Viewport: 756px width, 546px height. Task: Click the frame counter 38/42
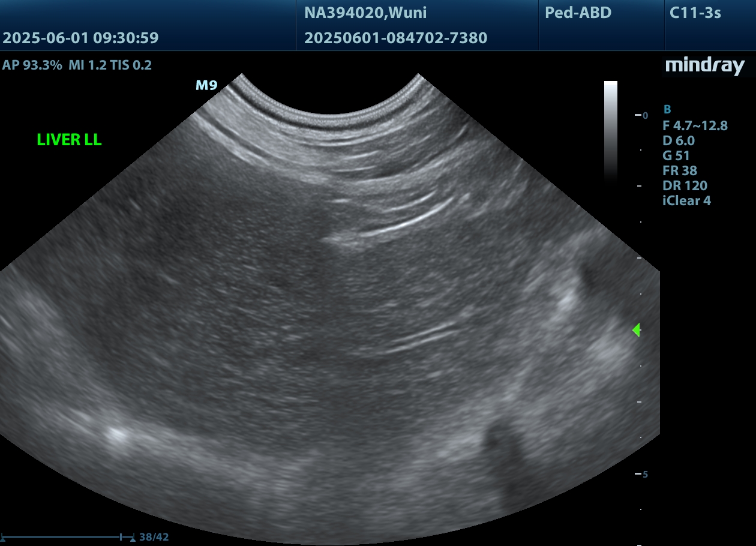154,537
